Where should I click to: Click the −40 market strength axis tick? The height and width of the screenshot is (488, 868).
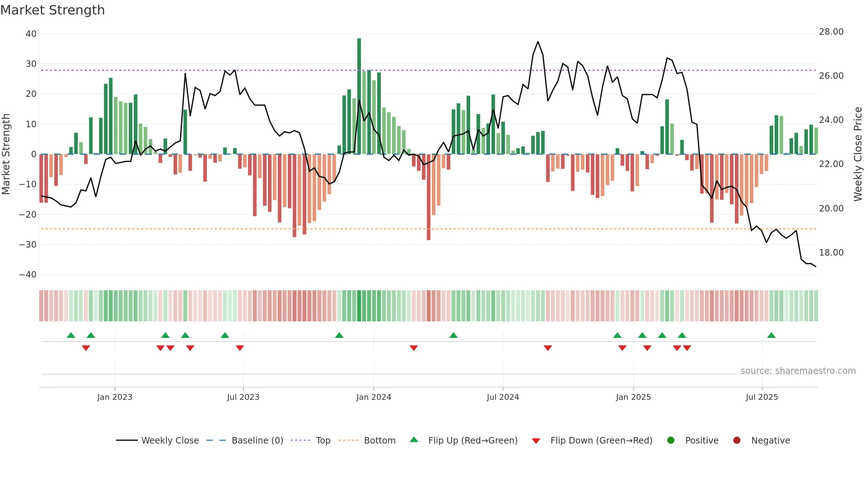click(28, 274)
